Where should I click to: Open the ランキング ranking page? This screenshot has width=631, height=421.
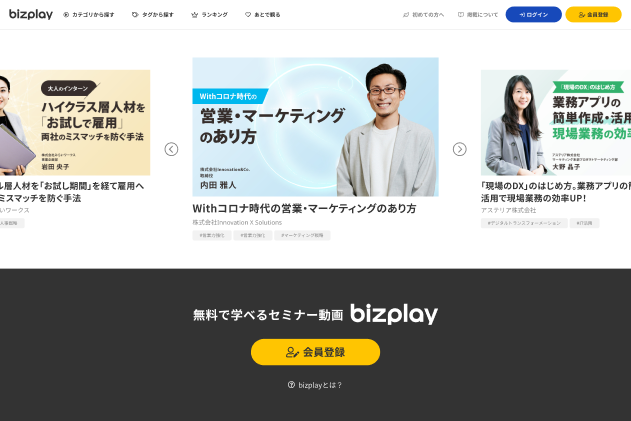tap(209, 14)
